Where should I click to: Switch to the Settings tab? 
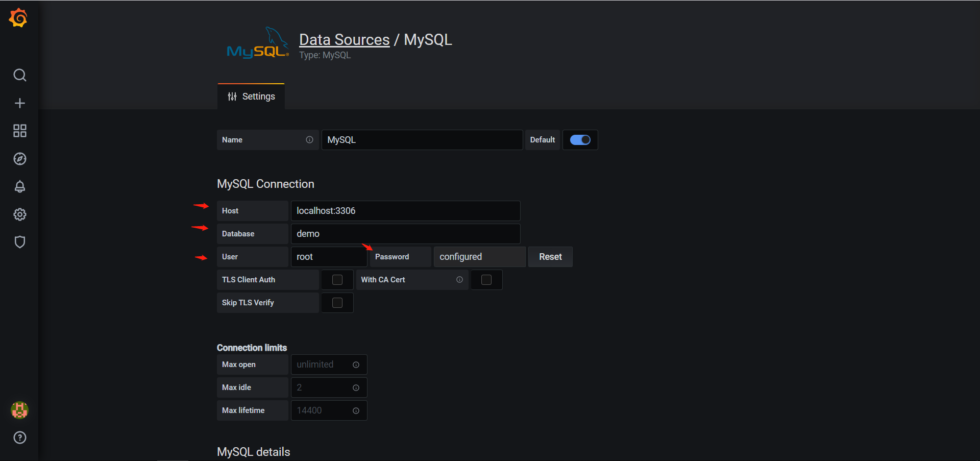pyautogui.click(x=251, y=96)
